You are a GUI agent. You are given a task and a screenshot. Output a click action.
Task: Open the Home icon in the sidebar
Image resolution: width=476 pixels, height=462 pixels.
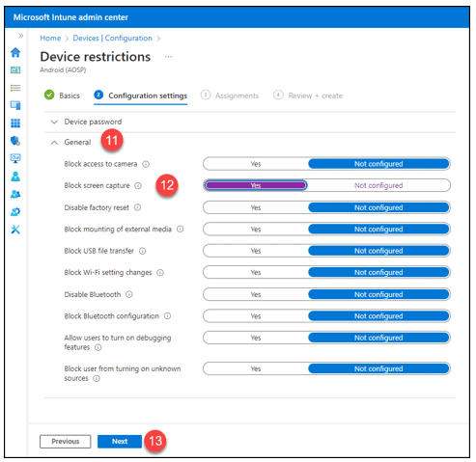coord(15,52)
